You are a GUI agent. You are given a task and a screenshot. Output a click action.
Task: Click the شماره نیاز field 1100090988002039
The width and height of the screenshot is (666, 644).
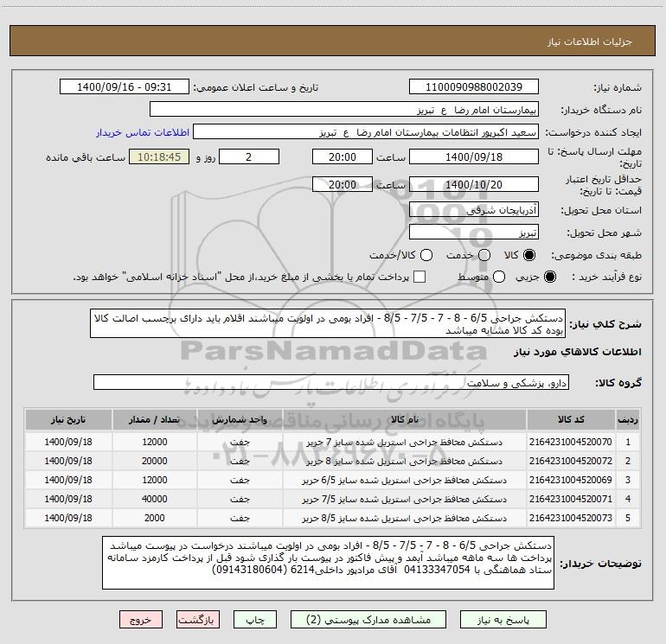tap(474, 87)
